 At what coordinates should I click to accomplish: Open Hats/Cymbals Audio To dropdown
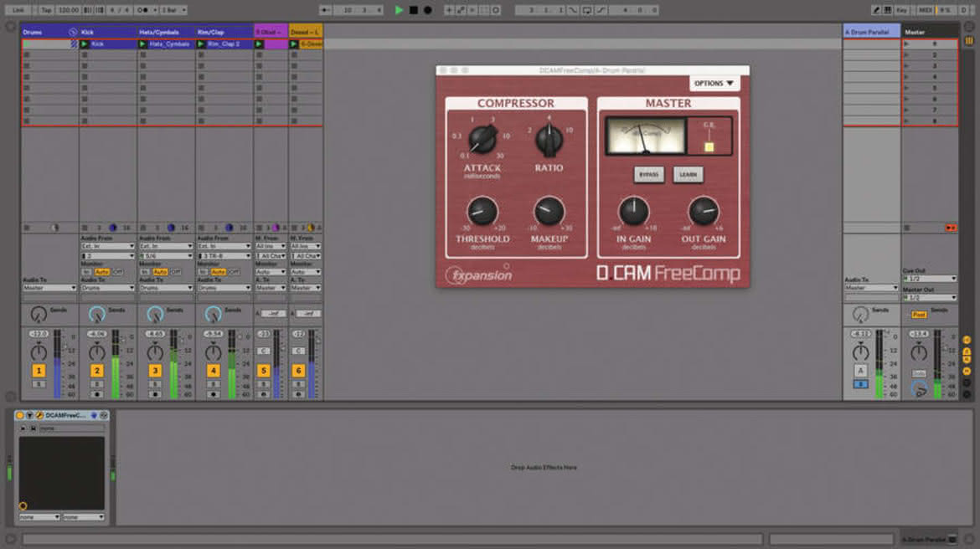point(166,288)
